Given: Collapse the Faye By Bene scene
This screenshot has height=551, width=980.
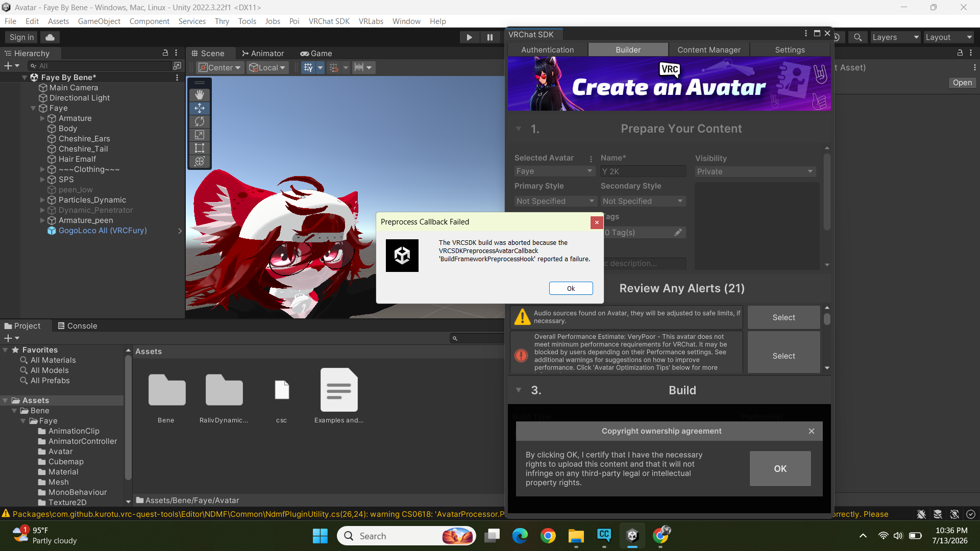Looking at the screenshot, I should (x=24, y=78).
